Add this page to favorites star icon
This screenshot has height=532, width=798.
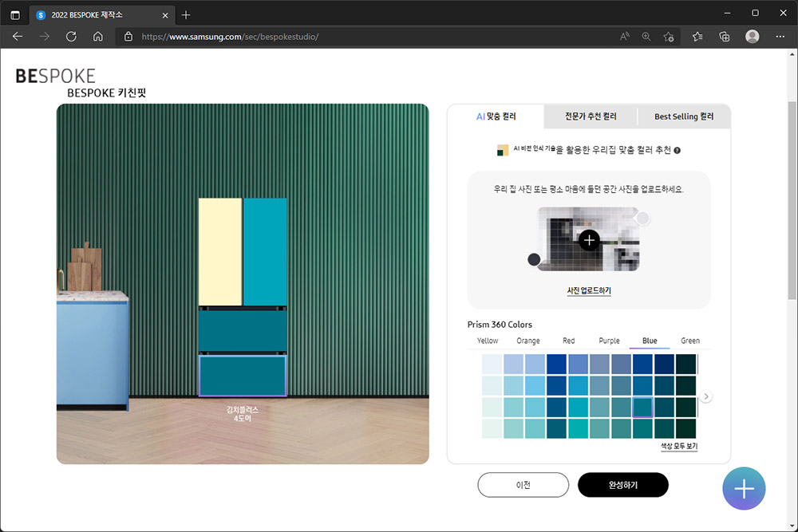[669, 37]
